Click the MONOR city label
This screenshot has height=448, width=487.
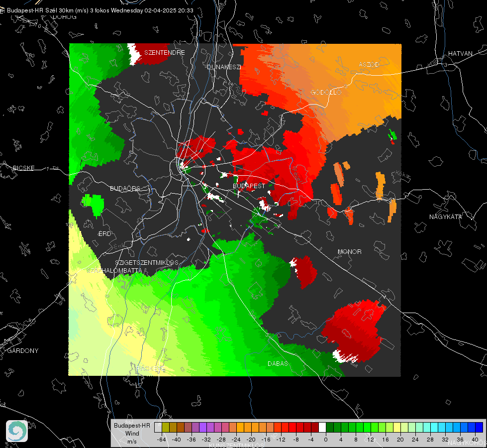[349, 251]
